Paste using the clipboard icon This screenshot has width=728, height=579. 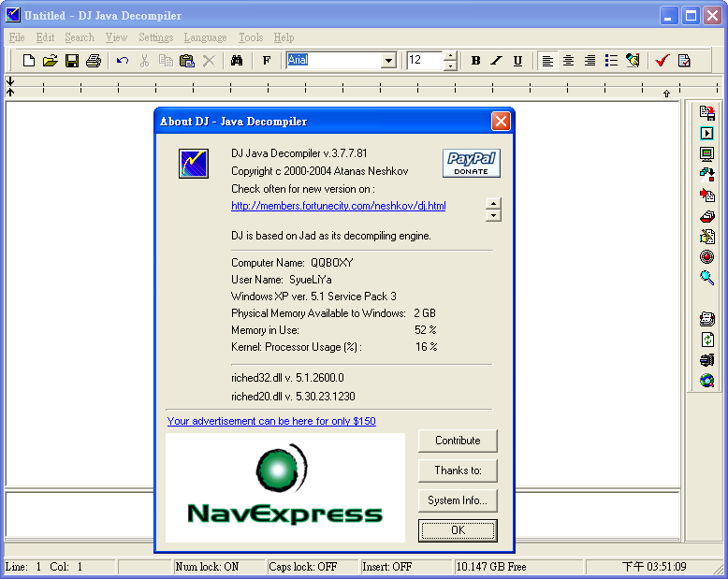tap(187, 60)
